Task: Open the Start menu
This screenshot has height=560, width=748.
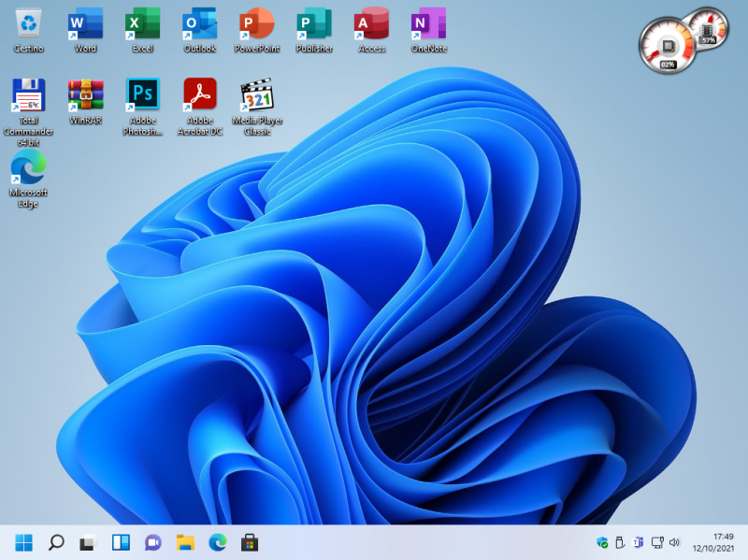Action: coord(22,542)
